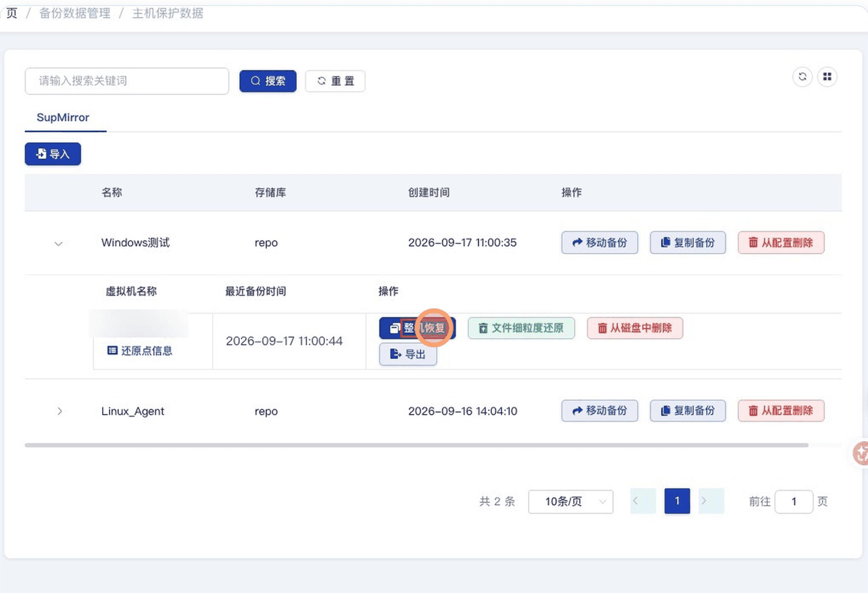
Task: Click 从配置删除 for Linux_Agent
Action: pos(781,411)
